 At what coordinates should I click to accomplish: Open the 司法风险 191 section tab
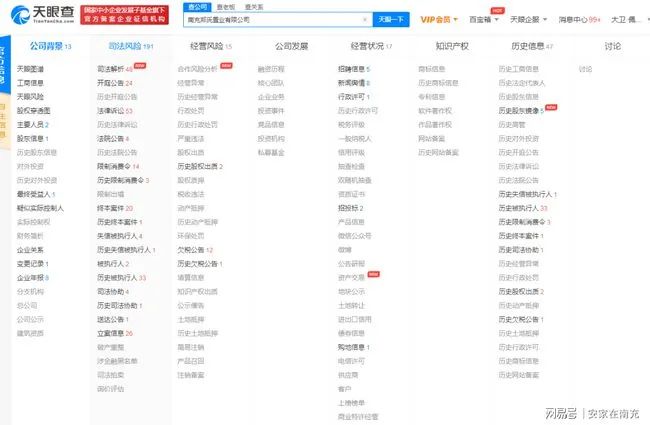tap(131, 46)
